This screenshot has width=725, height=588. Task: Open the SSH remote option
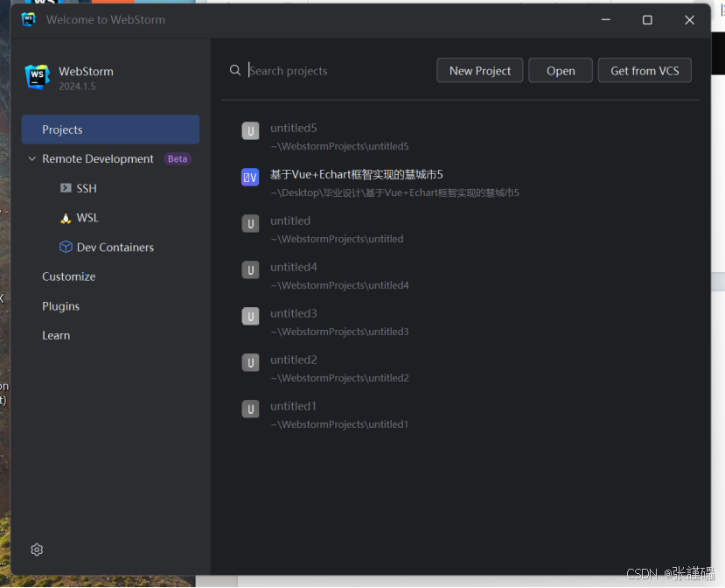87,188
